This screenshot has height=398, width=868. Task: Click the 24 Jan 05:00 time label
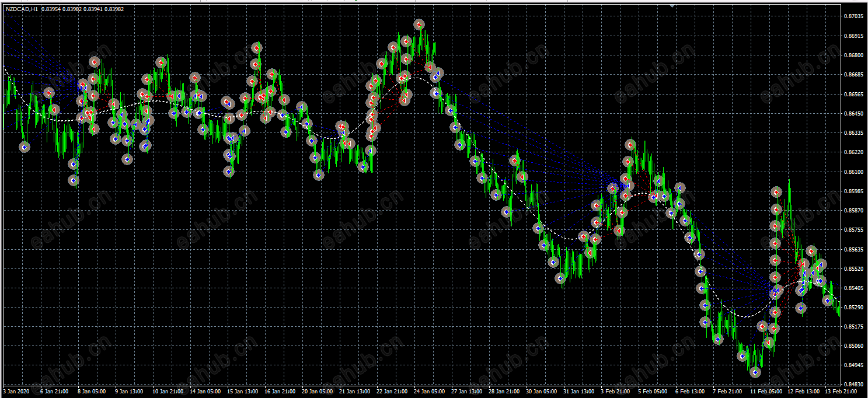click(x=430, y=391)
